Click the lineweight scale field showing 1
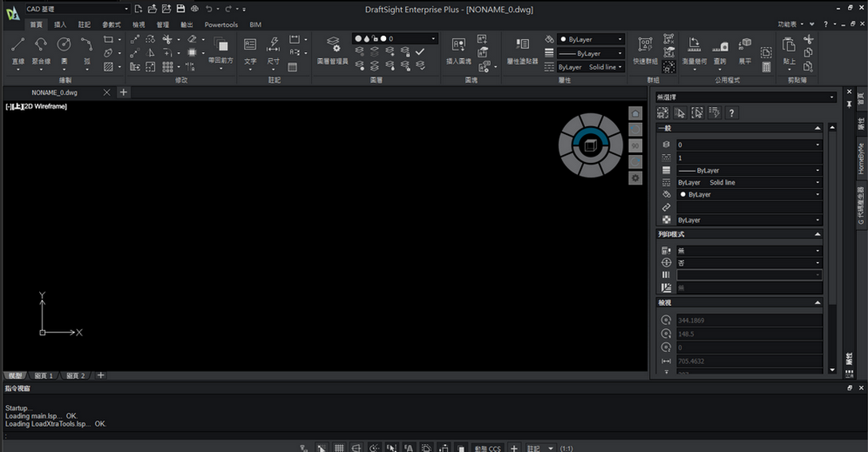 tap(747, 158)
